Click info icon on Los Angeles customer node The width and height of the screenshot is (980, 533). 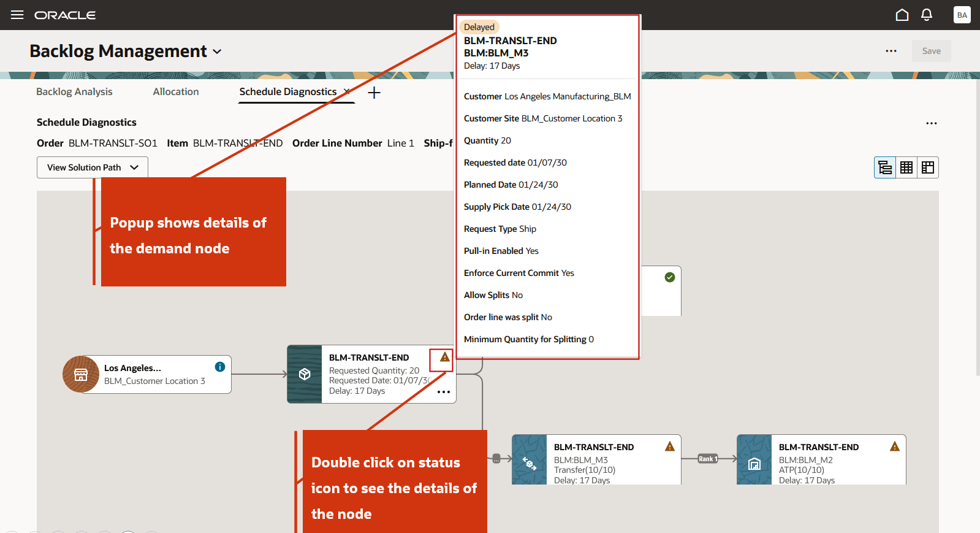[220, 367]
